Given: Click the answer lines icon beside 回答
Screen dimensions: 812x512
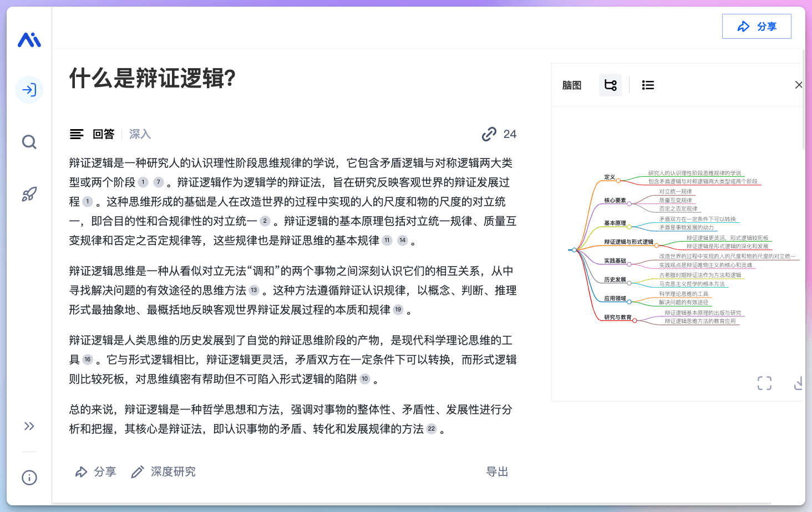Looking at the screenshot, I should pyautogui.click(x=77, y=134).
